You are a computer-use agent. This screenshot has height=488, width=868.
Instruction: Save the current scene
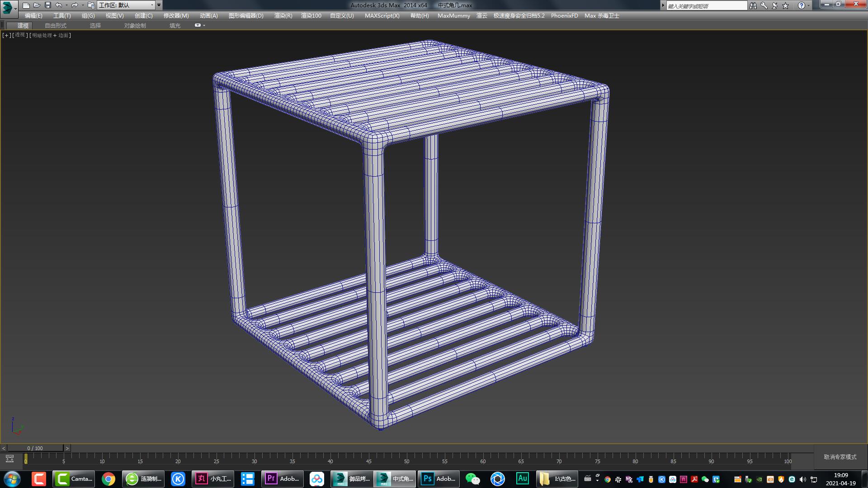47,5
